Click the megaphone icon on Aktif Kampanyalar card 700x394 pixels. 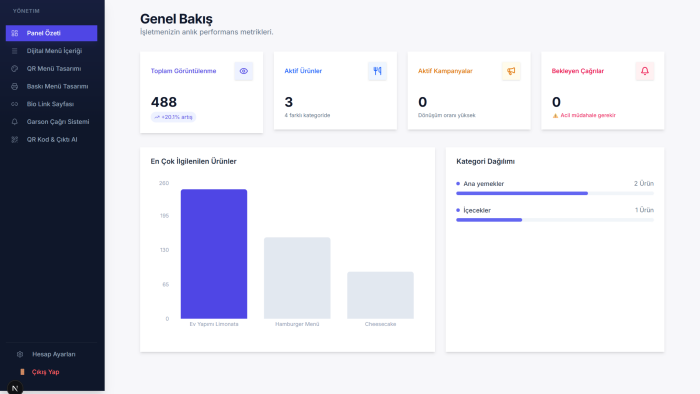511,71
